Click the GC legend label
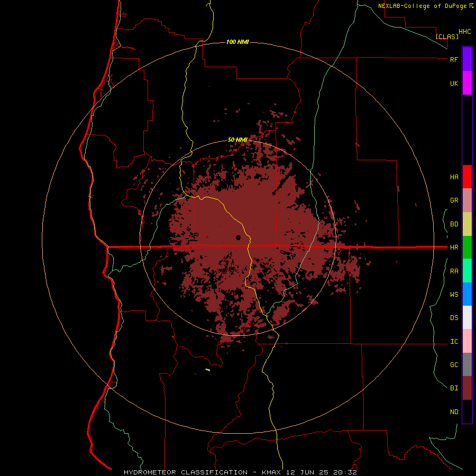 [x=454, y=364]
